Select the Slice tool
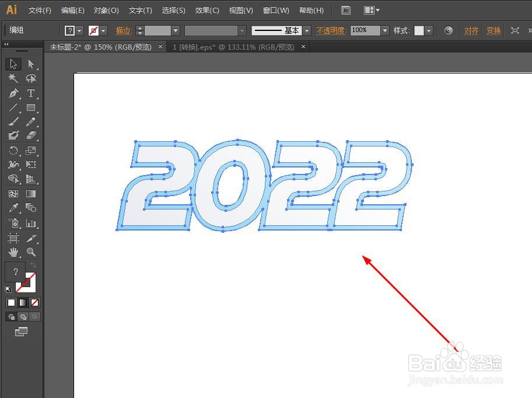 31,238
